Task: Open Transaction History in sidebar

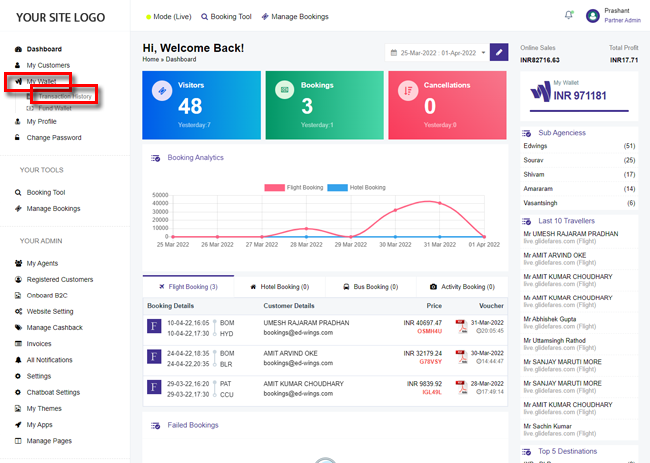Action: (x=65, y=95)
